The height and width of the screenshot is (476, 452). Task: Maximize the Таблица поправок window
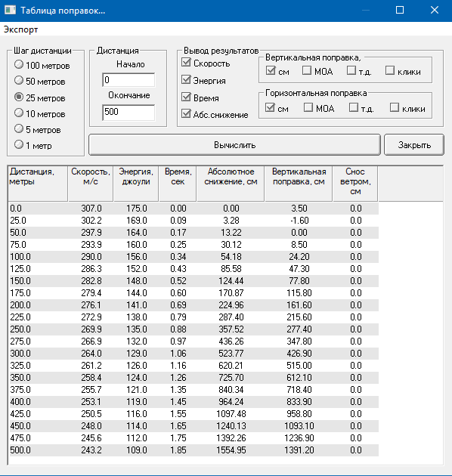point(400,11)
